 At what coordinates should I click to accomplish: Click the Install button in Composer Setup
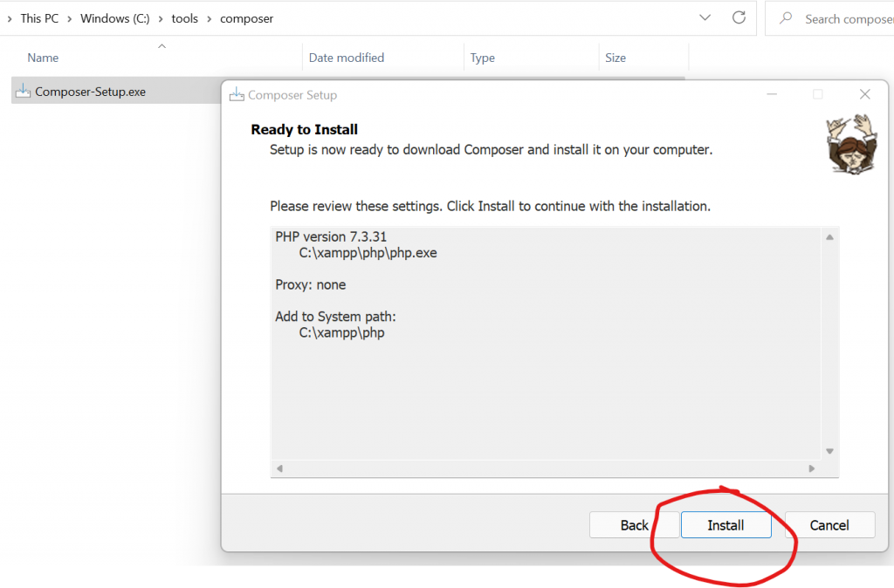click(x=726, y=525)
